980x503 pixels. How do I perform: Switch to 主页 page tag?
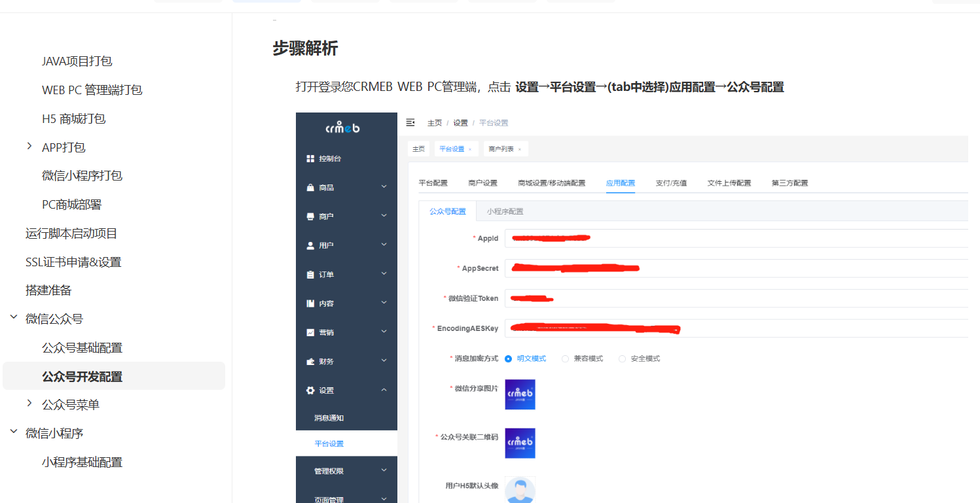418,149
